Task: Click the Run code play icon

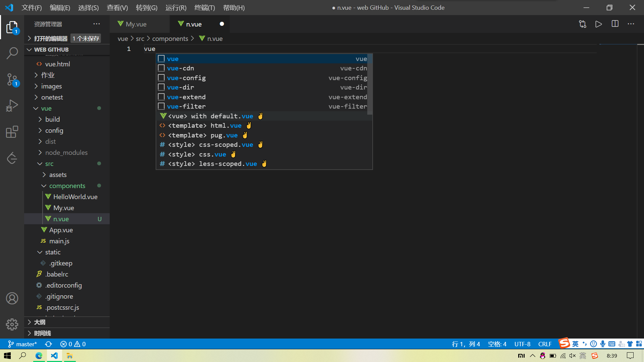Action: 598,24
